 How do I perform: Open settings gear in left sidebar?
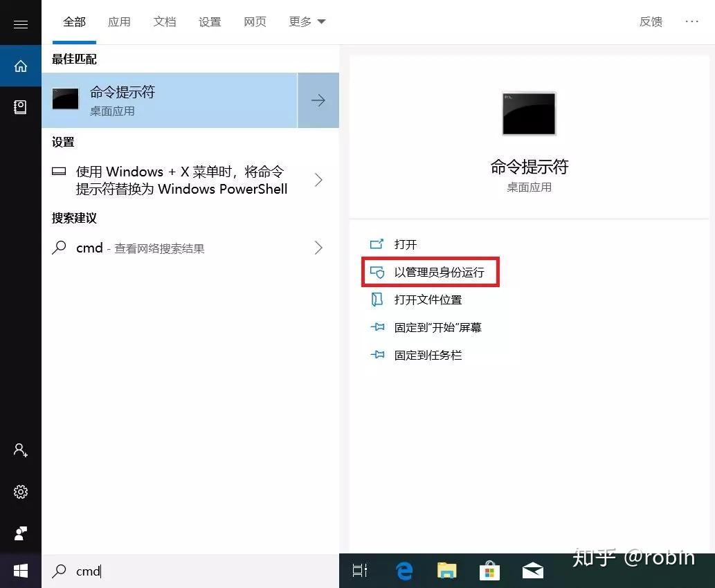click(20, 492)
